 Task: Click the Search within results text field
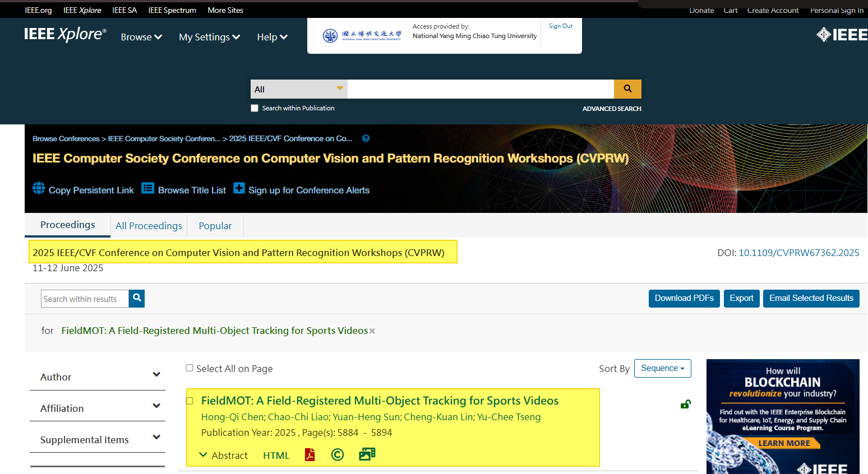(85, 299)
